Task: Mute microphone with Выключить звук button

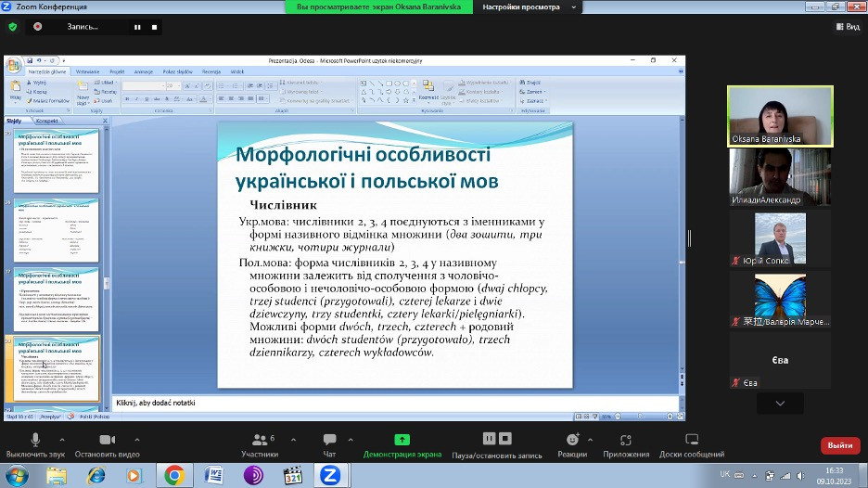Action: tap(36, 440)
